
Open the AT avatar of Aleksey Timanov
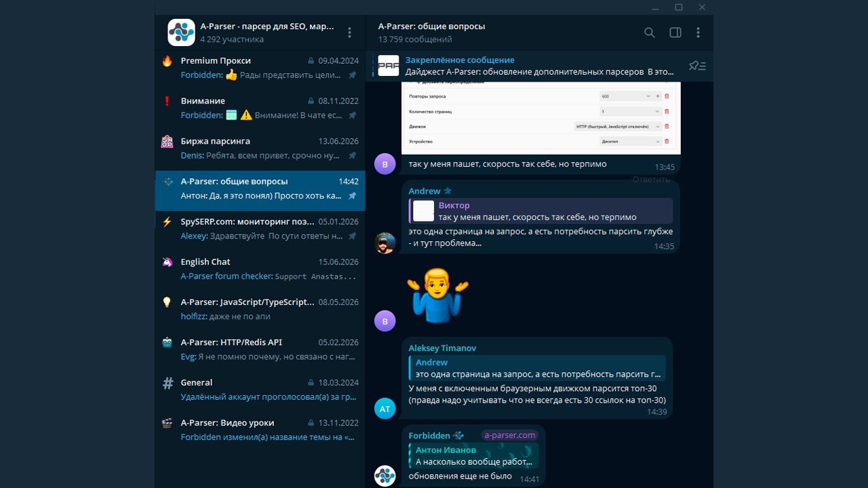click(385, 409)
